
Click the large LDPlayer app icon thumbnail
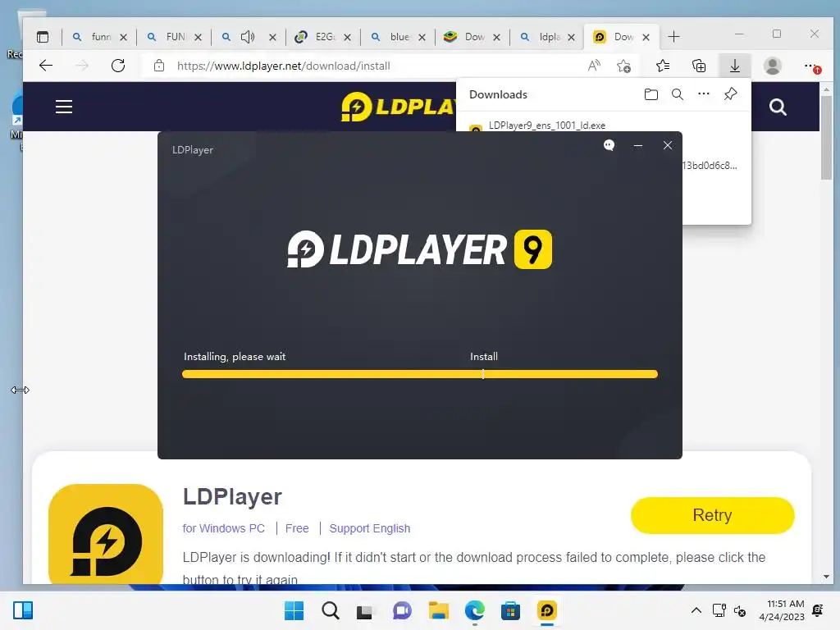106,534
